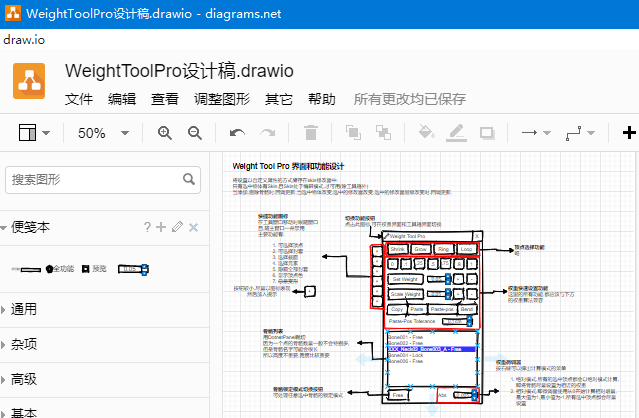This screenshot has height=418, width=639.
Task: Open the view panels layout dropdown
Action: pos(34,133)
